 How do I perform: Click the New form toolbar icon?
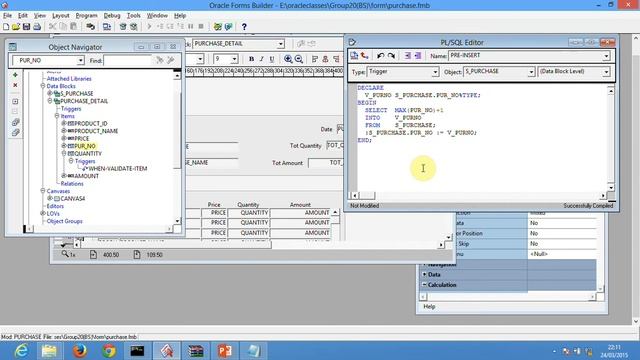[6, 27]
